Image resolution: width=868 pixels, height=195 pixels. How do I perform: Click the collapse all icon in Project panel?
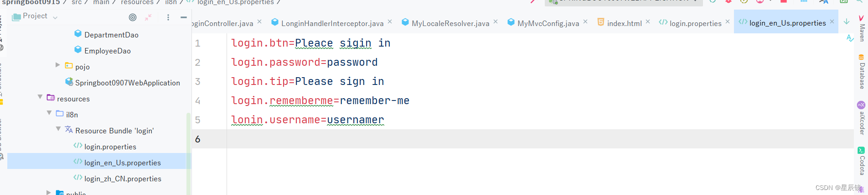tap(148, 17)
